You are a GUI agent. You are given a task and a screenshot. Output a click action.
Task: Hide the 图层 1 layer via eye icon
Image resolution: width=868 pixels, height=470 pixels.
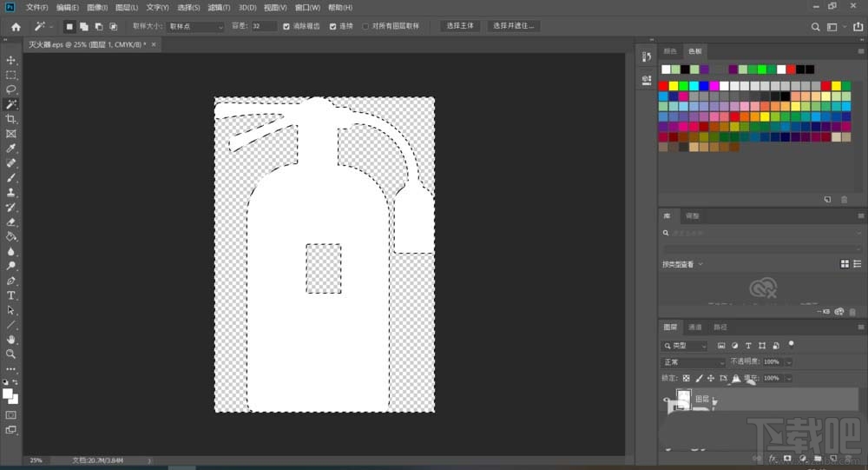tap(667, 399)
